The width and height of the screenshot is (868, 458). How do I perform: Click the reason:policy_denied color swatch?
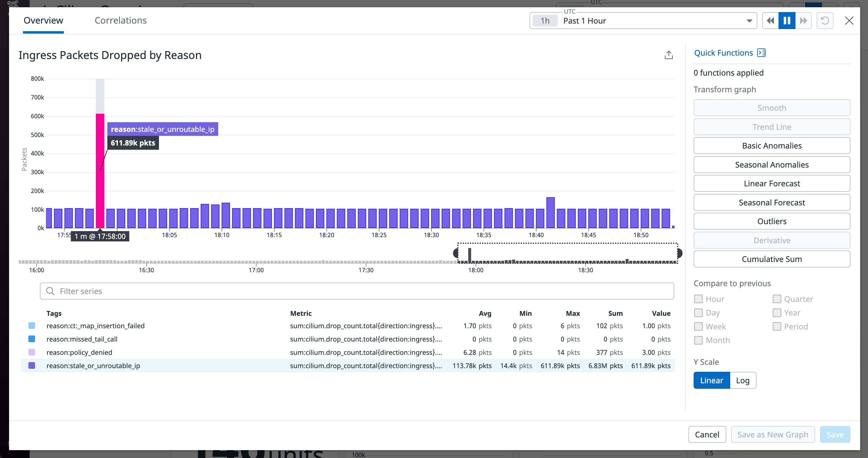tap(32, 352)
